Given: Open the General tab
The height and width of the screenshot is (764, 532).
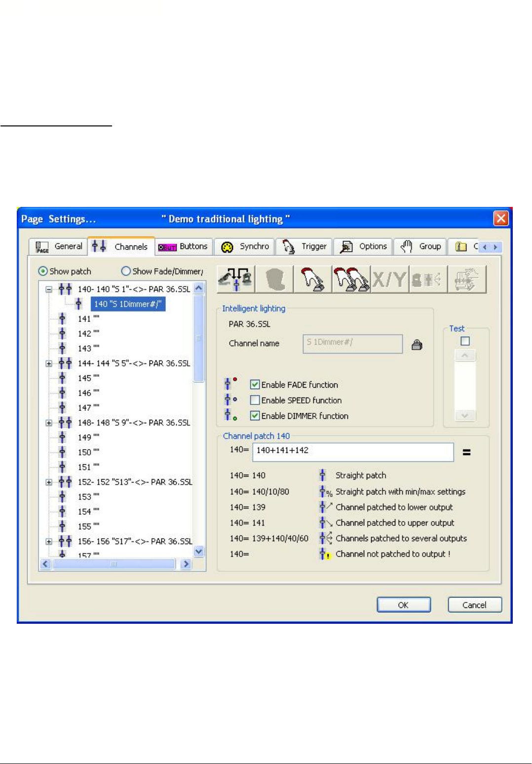Looking at the screenshot, I should (x=59, y=246).
